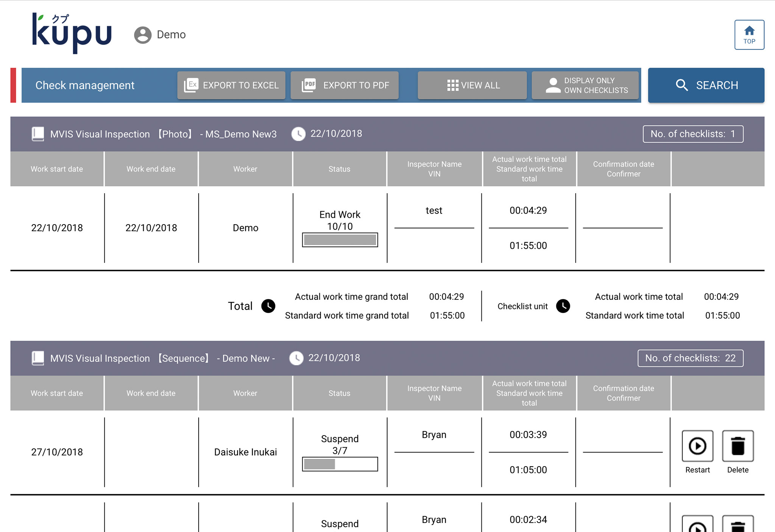The width and height of the screenshot is (775, 532).
Task: Click clock icon beside Total label
Action: click(x=268, y=306)
